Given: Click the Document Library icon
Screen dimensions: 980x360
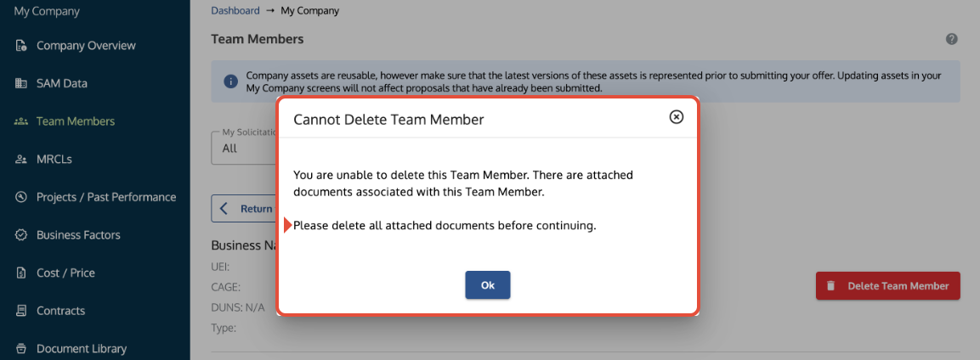Looking at the screenshot, I should [20, 348].
